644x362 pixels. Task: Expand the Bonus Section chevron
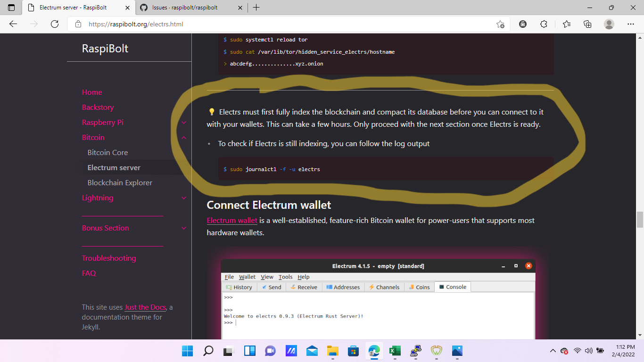click(x=184, y=228)
